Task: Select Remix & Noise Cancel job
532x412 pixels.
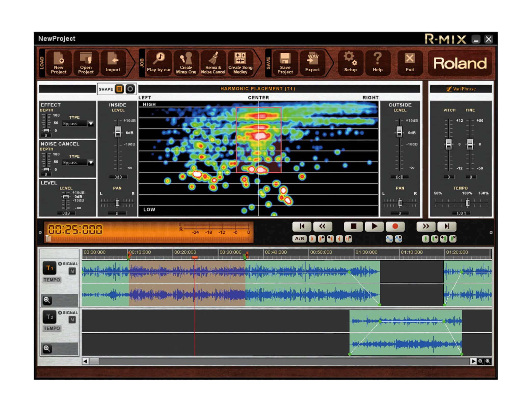Action: [x=213, y=63]
